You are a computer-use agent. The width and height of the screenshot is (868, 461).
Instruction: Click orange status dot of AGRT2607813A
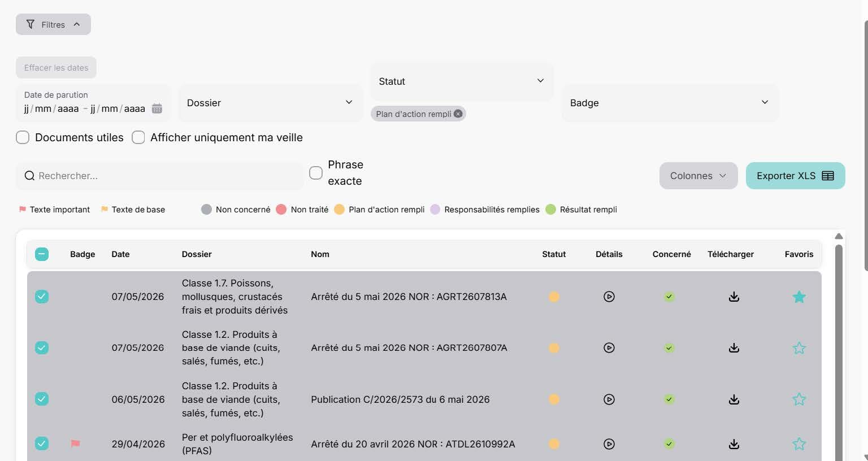554,297
